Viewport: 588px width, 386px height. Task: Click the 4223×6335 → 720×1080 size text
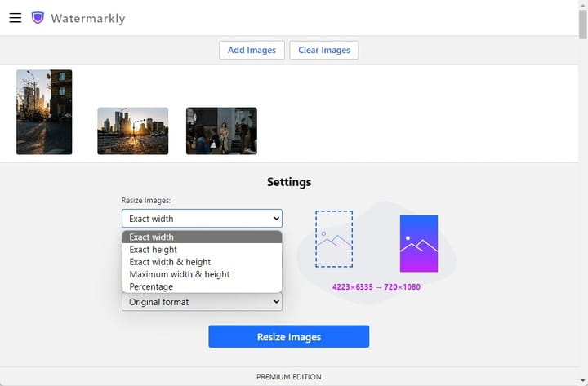point(376,287)
